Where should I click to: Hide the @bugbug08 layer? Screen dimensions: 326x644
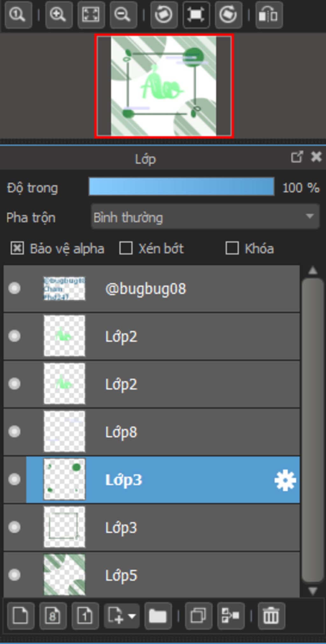[x=15, y=288]
